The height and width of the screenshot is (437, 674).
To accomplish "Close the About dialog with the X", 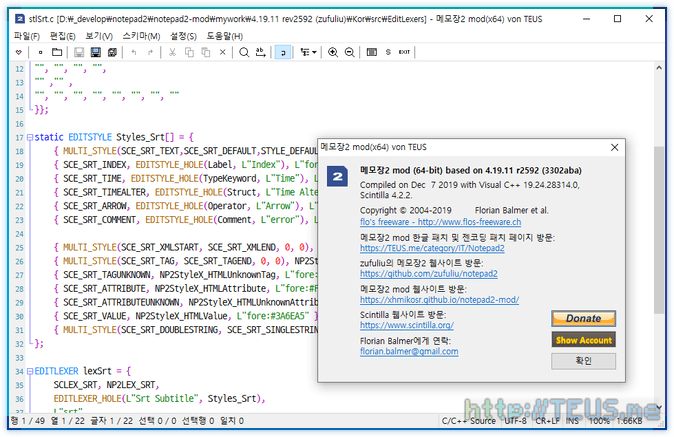I will (615, 147).
